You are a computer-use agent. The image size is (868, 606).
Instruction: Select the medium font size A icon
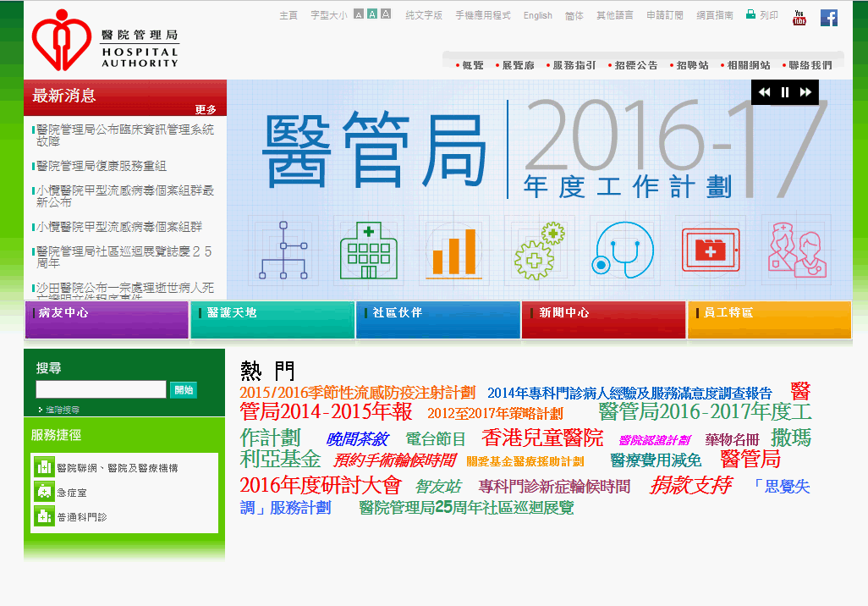372,14
